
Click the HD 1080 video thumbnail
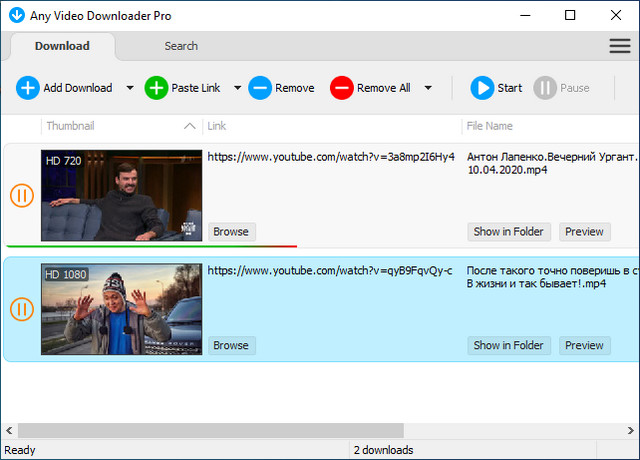click(x=121, y=309)
